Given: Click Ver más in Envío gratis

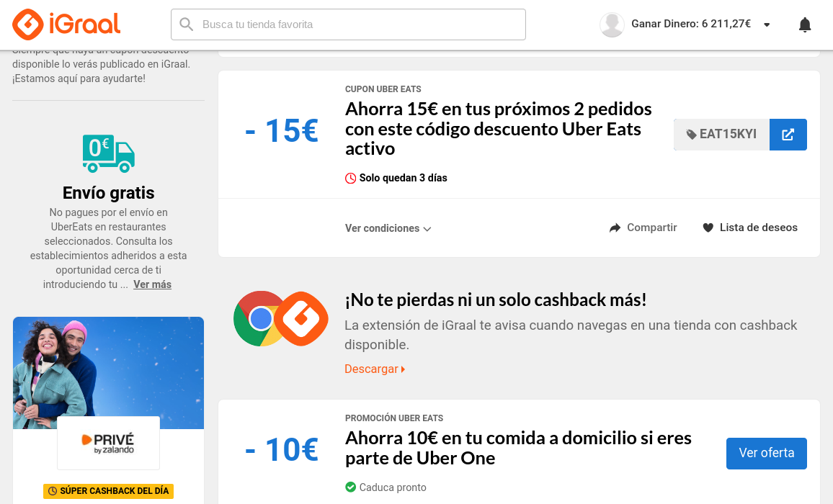Looking at the screenshot, I should (152, 284).
